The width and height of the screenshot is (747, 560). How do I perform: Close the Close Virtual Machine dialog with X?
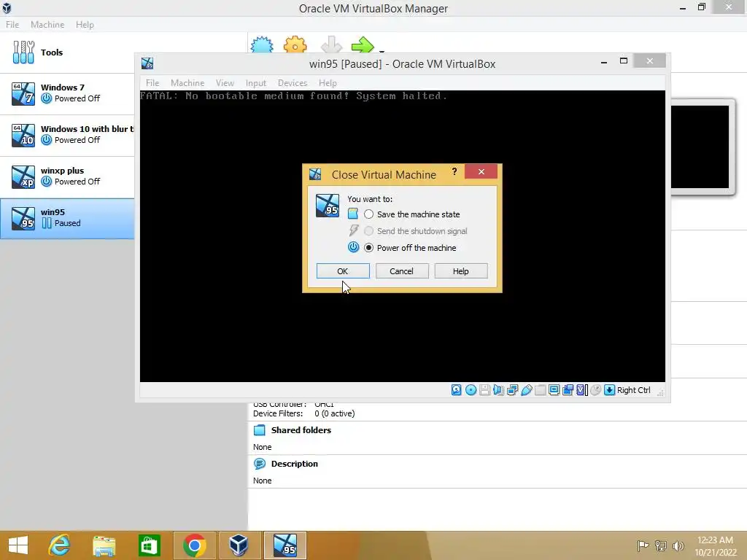point(481,171)
